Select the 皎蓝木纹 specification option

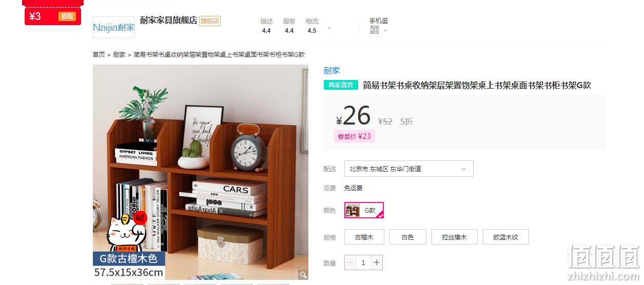506,237
